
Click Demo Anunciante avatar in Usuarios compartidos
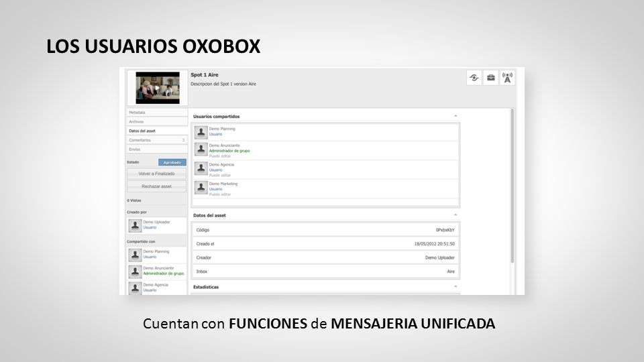point(201,149)
